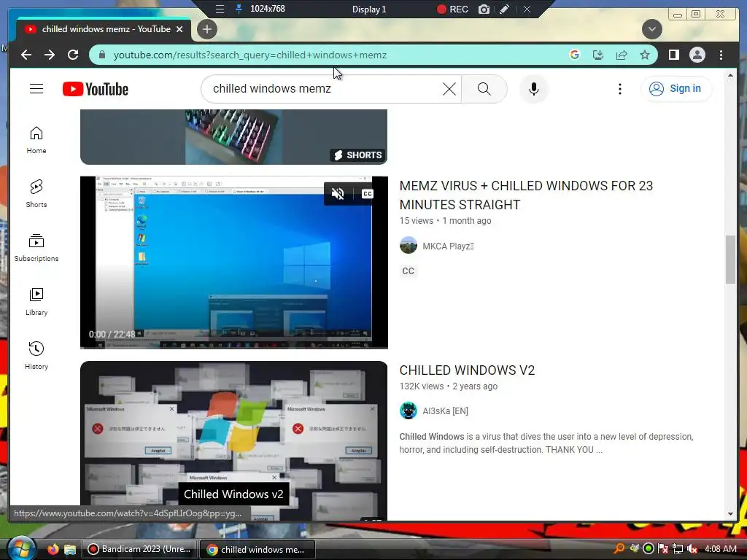The image size is (747, 560).
Task: Open the file explorer taskbar icon
Action: tap(70, 550)
